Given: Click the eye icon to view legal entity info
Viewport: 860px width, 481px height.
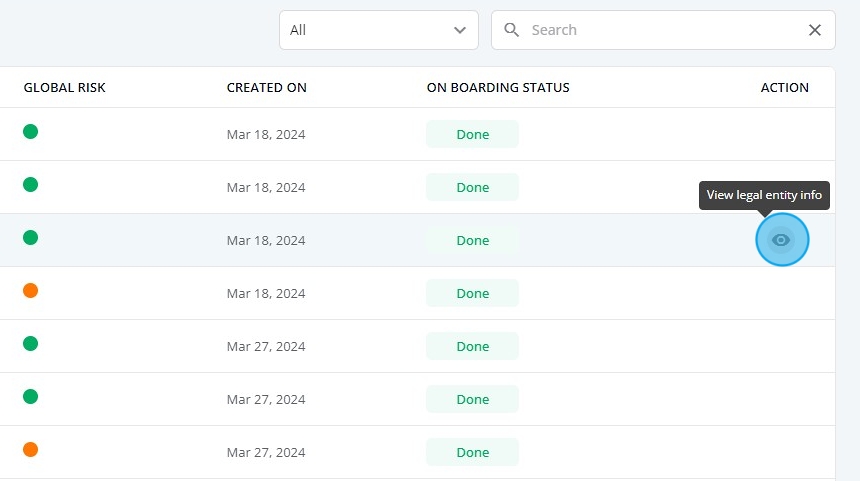Looking at the screenshot, I should (x=781, y=240).
